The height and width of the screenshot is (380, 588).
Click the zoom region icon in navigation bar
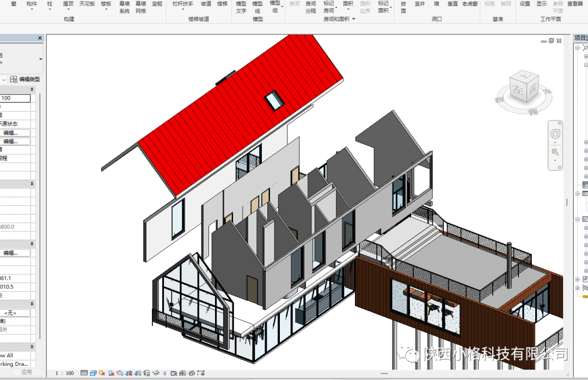[x=555, y=152]
